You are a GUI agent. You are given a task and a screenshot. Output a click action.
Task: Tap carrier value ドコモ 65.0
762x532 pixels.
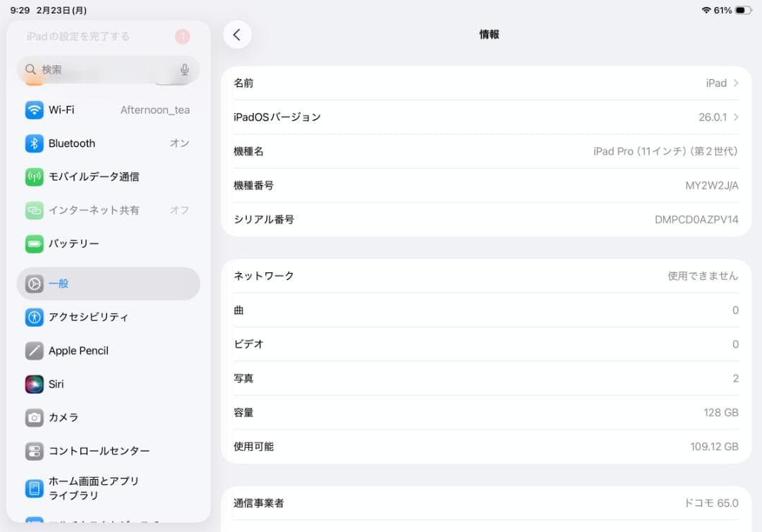(711, 503)
